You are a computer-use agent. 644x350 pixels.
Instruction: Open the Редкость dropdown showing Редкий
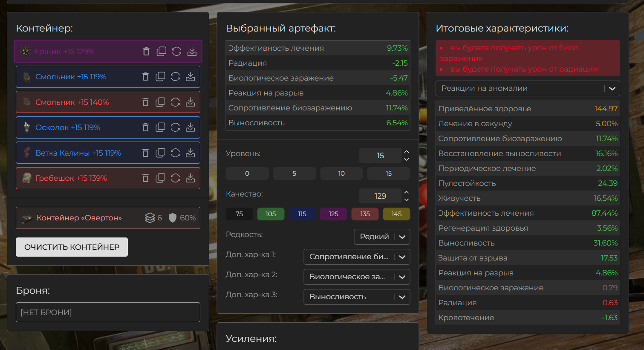coord(382,237)
